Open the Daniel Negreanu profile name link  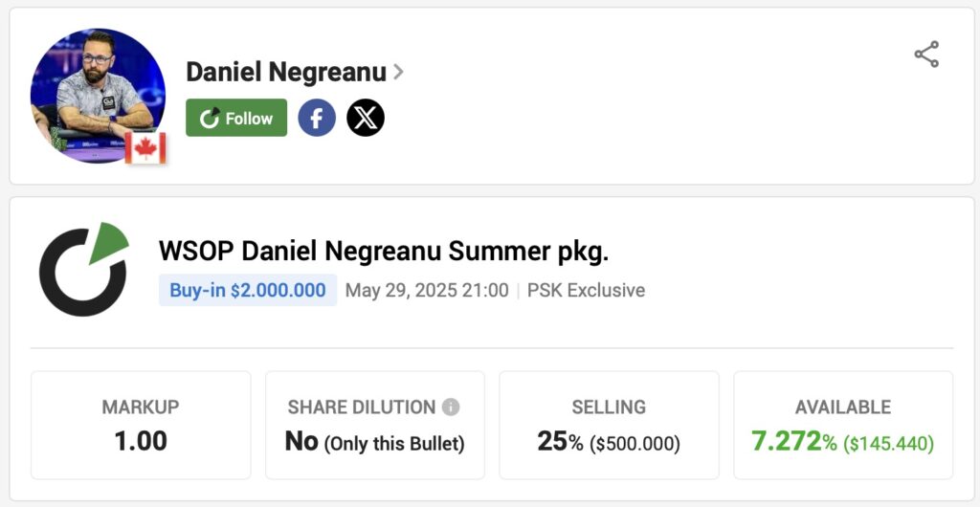(285, 72)
